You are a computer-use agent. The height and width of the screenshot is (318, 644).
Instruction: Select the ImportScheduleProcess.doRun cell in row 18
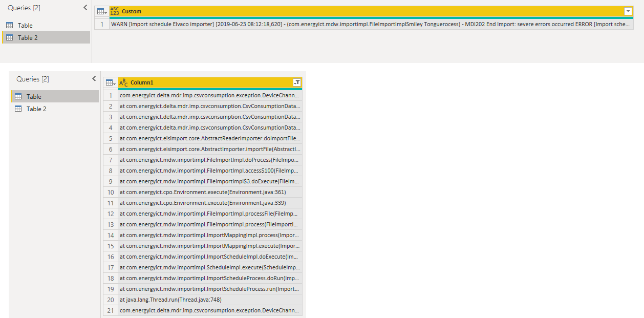210,278
